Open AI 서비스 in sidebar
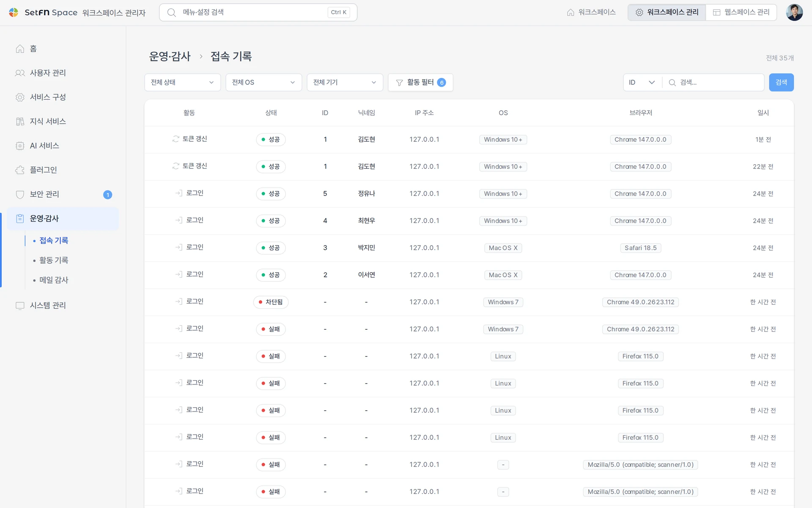Screen dimensions: 812x508 pyautogui.click(x=63, y=146)
